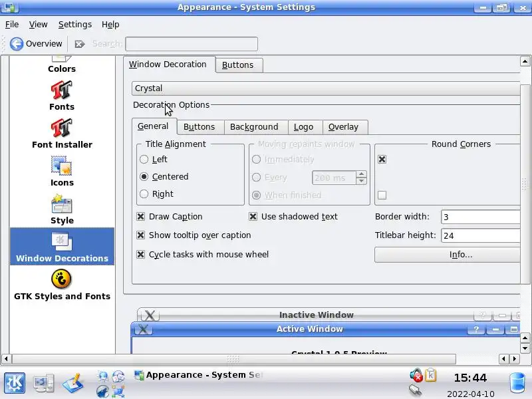Open the Logo options tab
Image resolution: width=532 pixels, height=399 pixels.
(305, 127)
